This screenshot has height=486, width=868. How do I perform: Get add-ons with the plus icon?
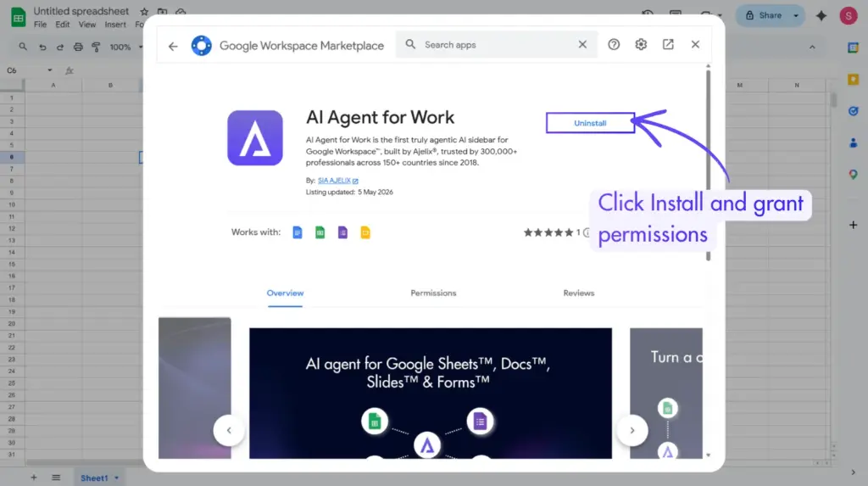point(853,225)
